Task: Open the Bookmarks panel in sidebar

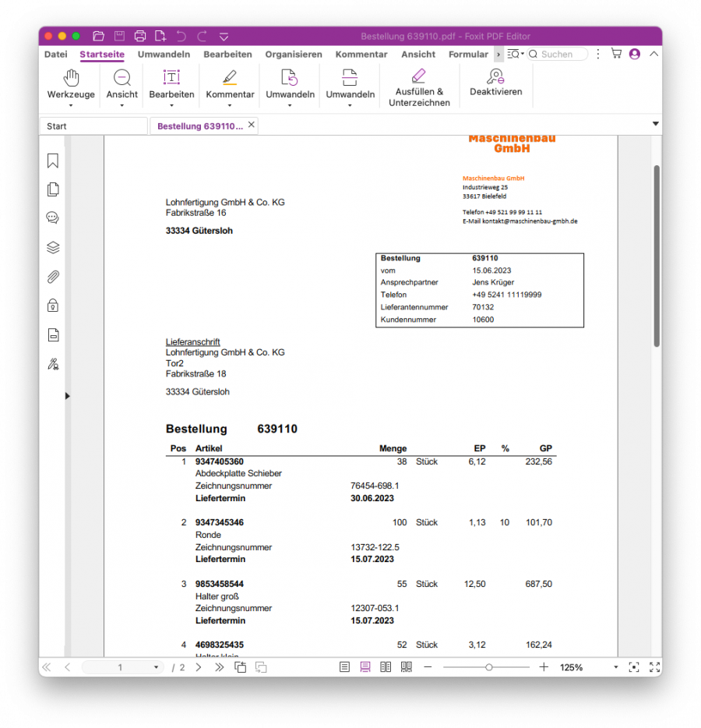Action: (x=53, y=161)
